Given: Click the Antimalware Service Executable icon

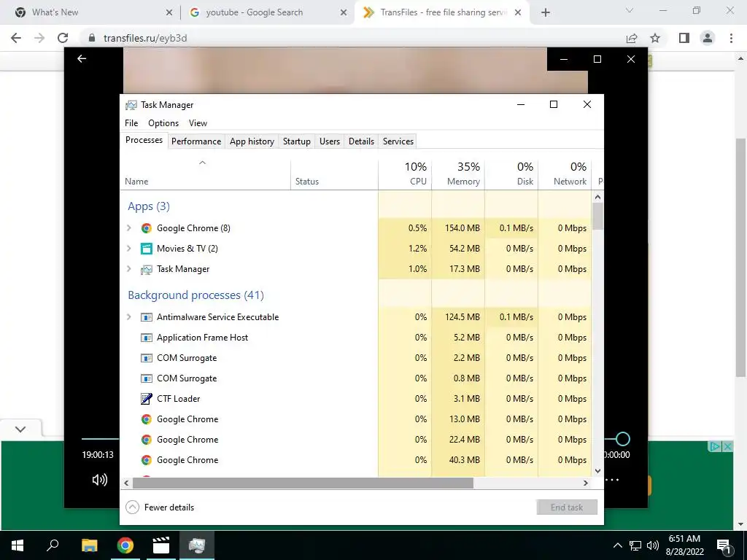Looking at the screenshot, I should tap(146, 317).
